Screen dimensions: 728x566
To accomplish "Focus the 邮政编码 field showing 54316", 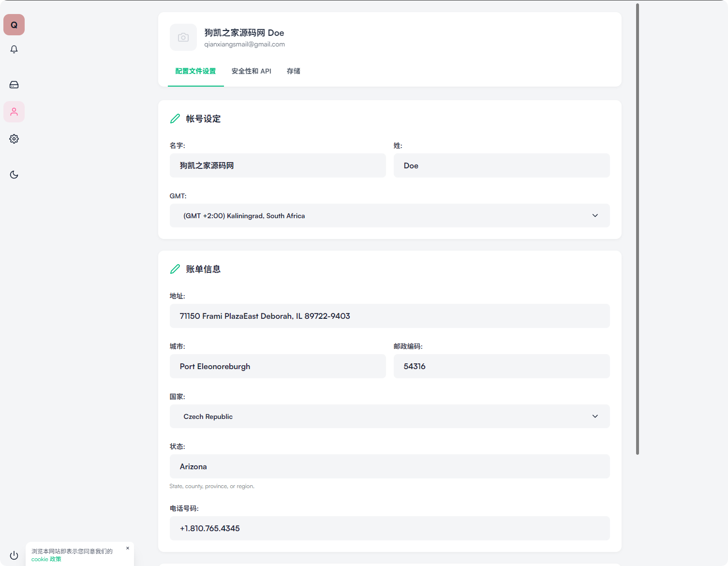I will 502,366.
